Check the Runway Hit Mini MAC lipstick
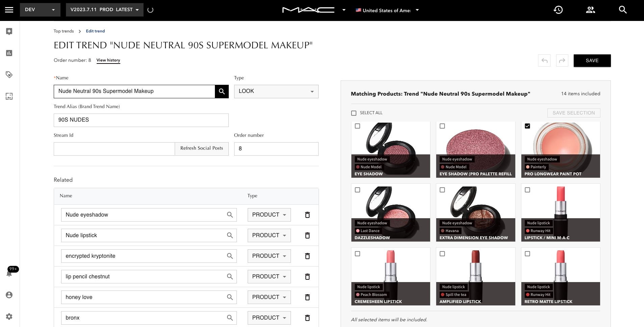The width and height of the screenshot is (644, 327). (x=527, y=190)
